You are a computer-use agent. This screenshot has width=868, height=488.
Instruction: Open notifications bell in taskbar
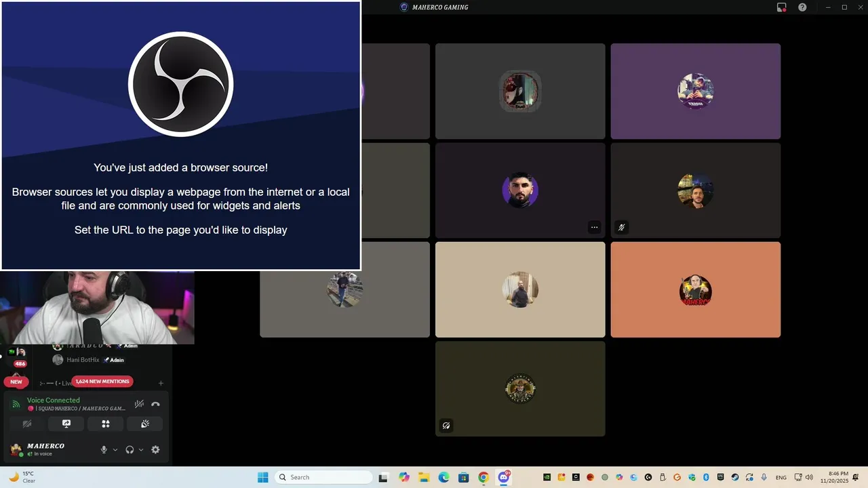(x=856, y=477)
